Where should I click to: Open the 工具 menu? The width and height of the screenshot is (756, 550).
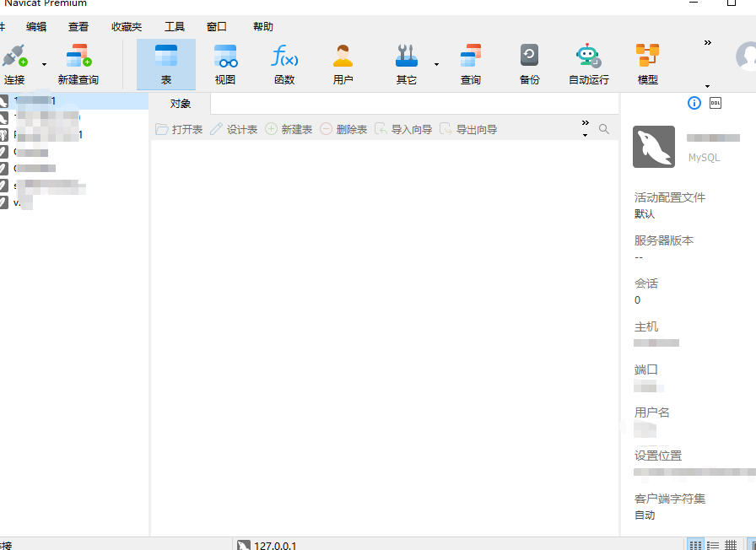tap(175, 26)
